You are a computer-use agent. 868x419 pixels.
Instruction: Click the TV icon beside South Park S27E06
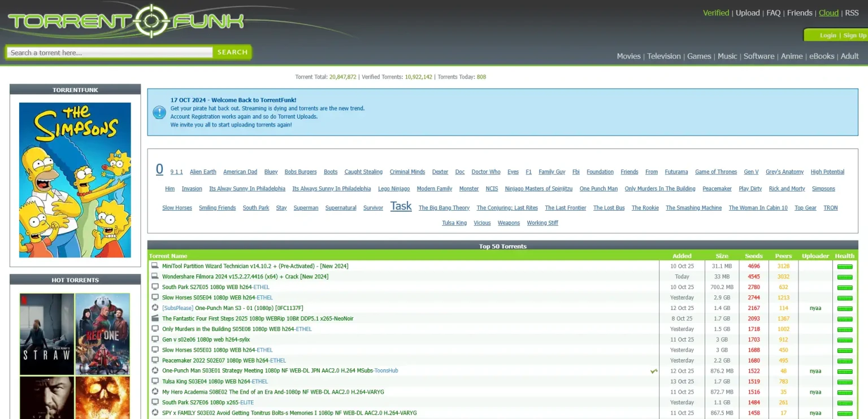155,402
